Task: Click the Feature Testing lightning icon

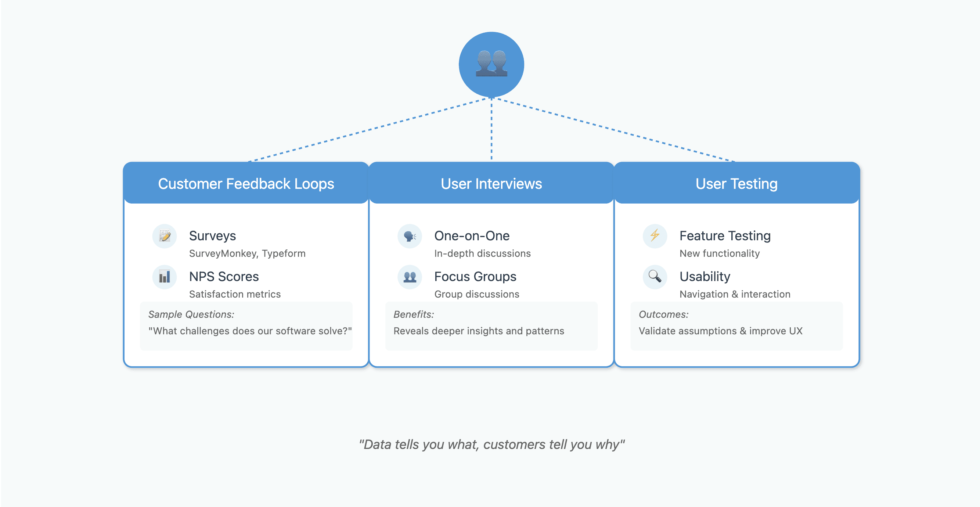Action: coord(655,236)
